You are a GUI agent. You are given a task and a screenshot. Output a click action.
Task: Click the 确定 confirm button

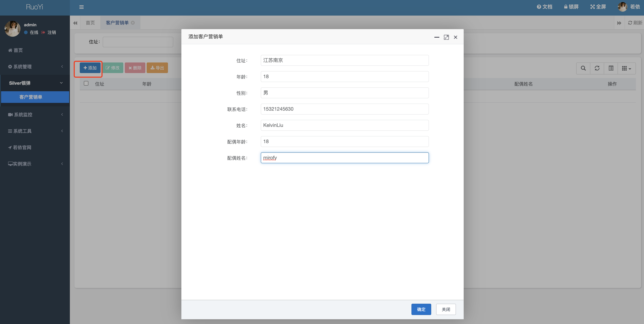pos(421,309)
